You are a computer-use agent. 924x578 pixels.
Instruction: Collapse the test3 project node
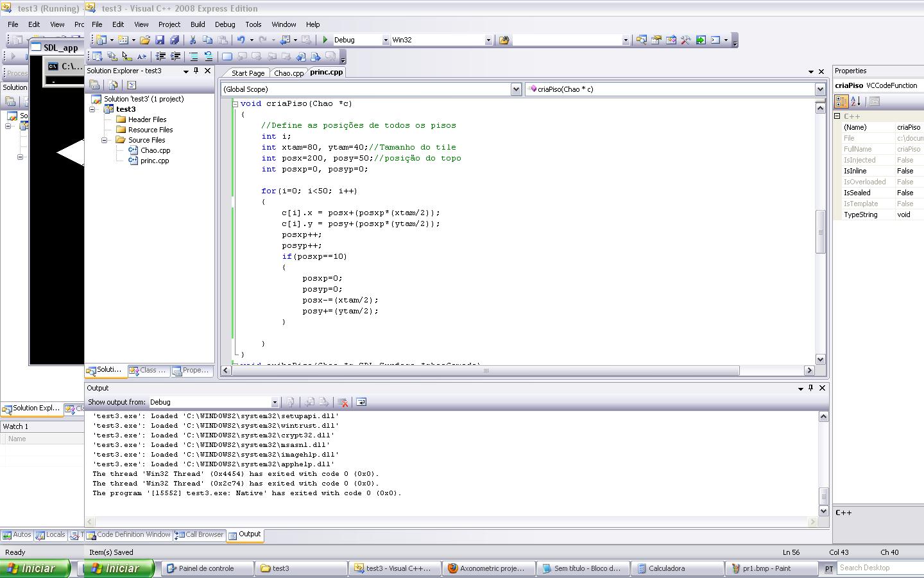click(92, 109)
